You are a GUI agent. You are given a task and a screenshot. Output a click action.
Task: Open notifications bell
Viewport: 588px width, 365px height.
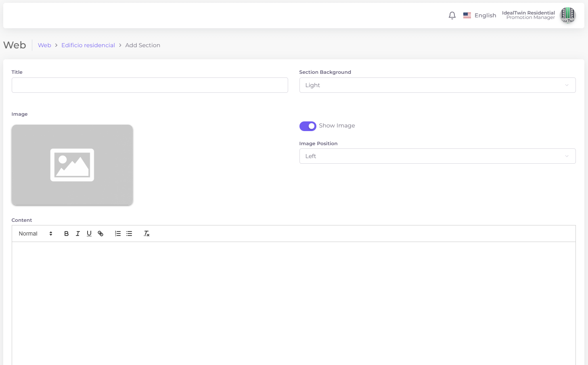pyautogui.click(x=452, y=15)
